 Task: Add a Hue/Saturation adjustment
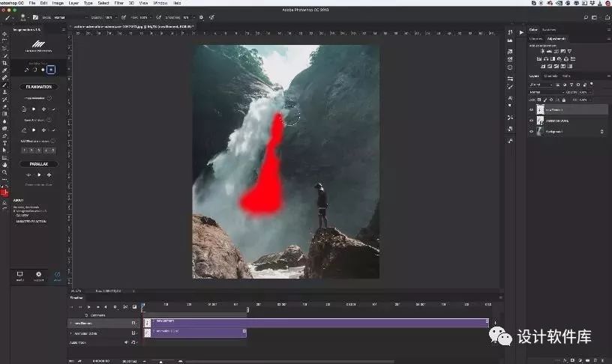(539, 59)
